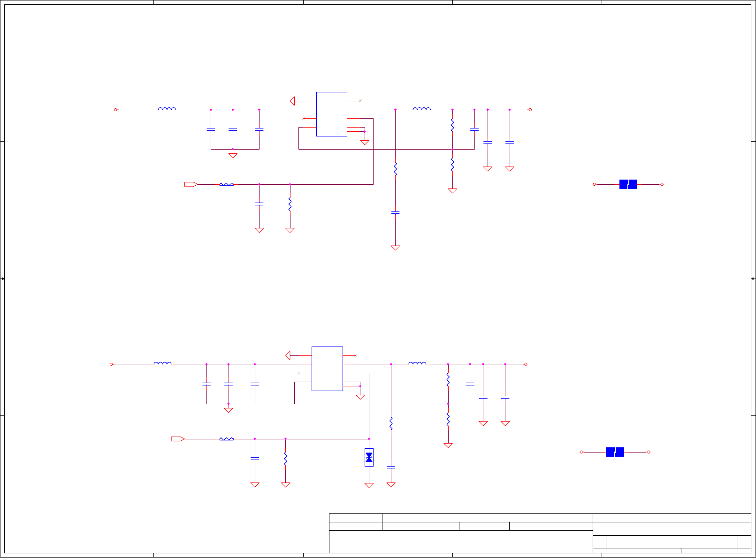Select bottom feedback divider resistor, upper circuit

point(452,165)
